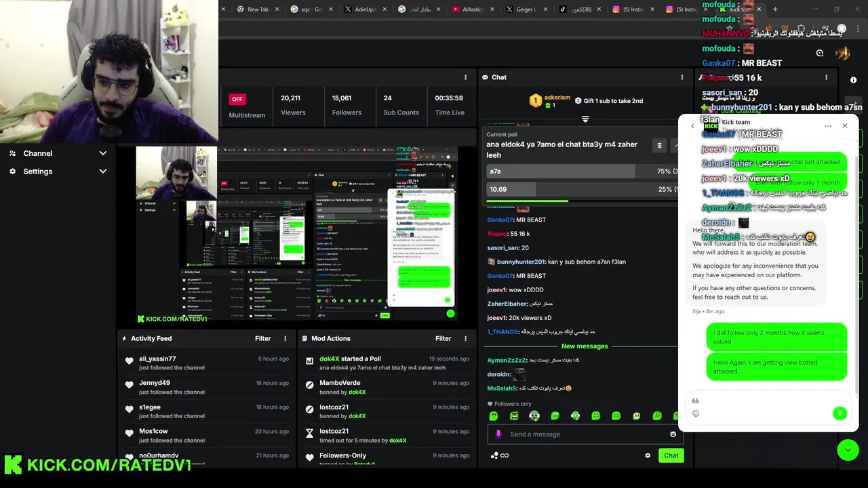Viewport: 868px width, 488px height.
Task: Select poll option a7a bar
Action: tap(581, 171)
